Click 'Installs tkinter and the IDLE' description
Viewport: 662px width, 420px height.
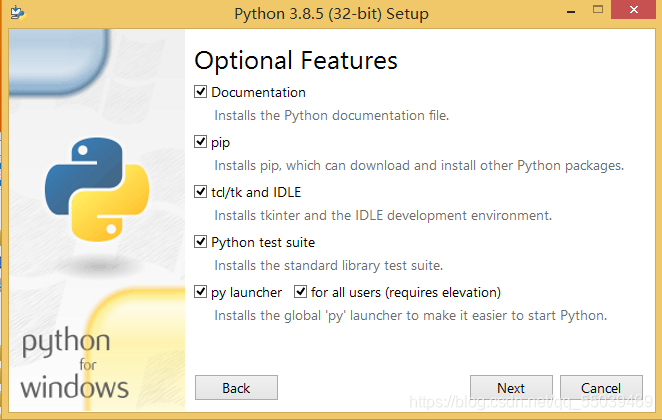[x=383, y=215]
